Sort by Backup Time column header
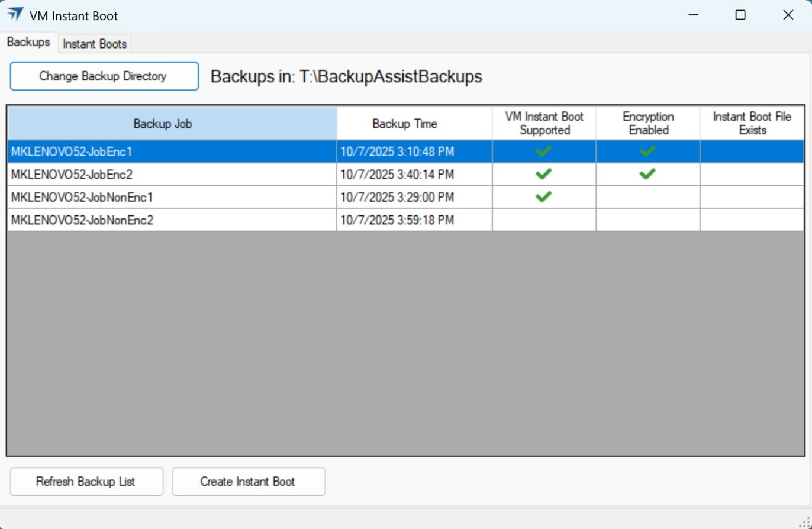This screenshot has width=812, height=529. pos(414,124)
